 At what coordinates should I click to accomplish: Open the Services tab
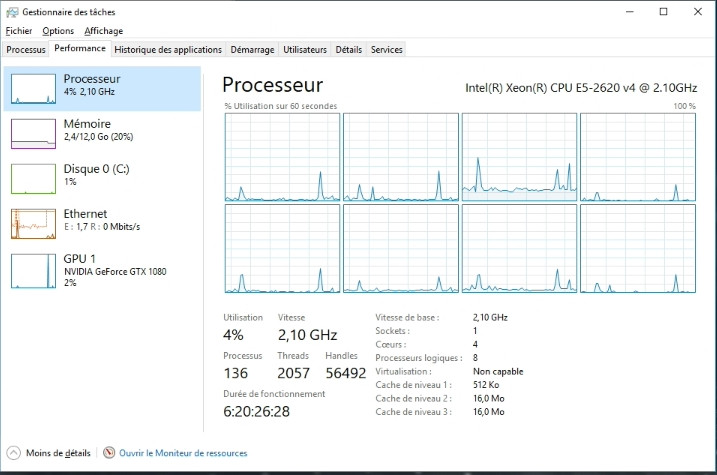387,49
